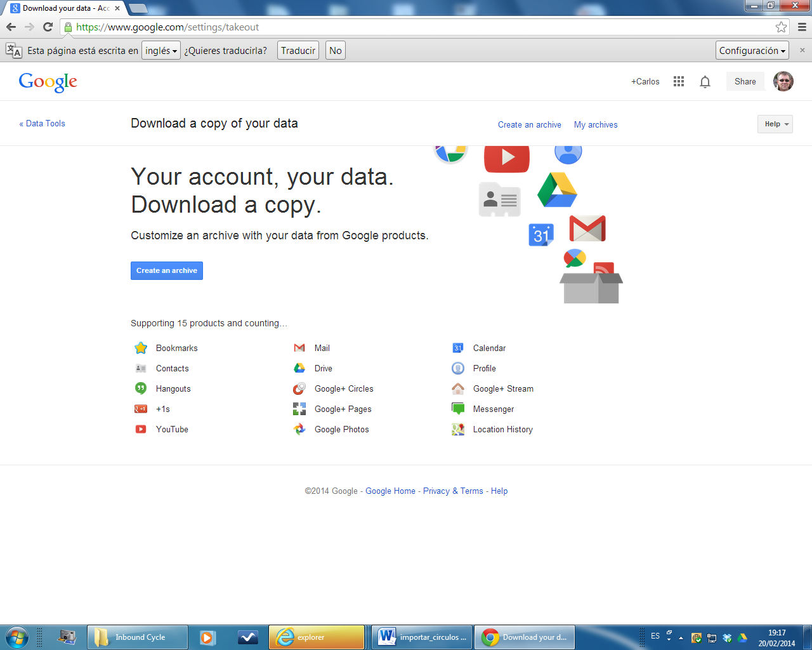Click the large YouTube play illustration
The width and height of the screenshot is (812, 650).
click(x=506, y=159)
